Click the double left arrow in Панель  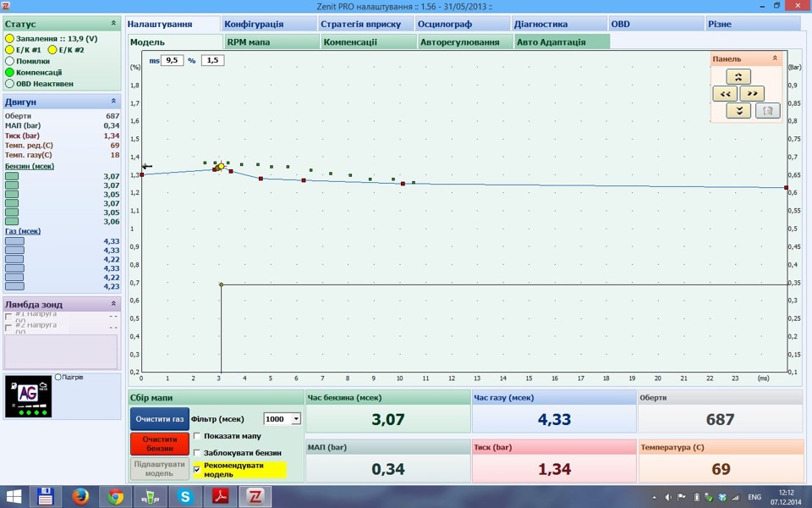(x=725, y=94)
